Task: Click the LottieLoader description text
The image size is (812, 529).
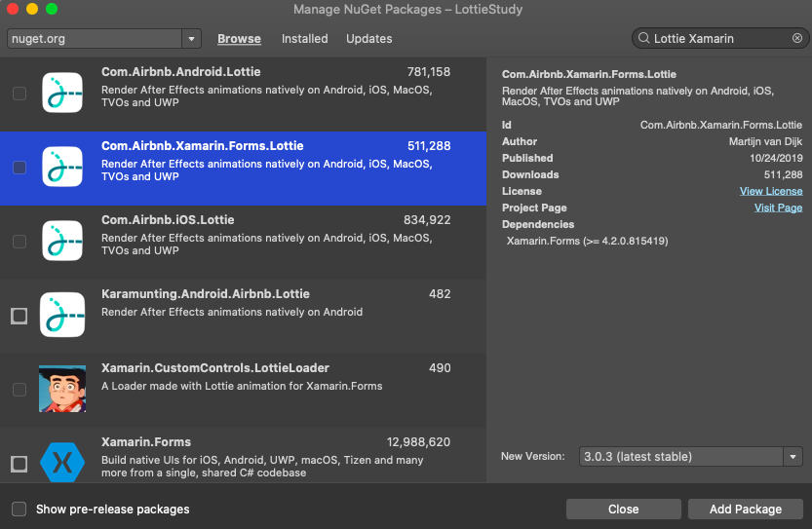Action: pos(242,386)
